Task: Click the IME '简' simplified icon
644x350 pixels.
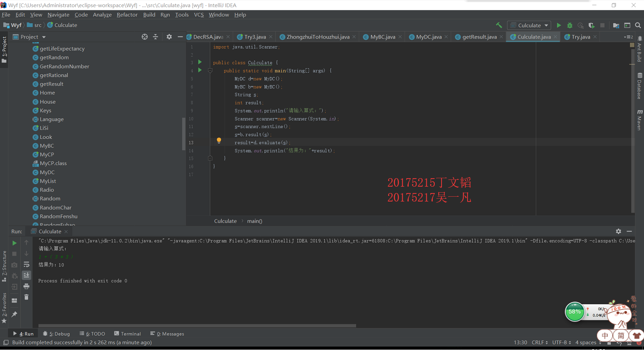Action: point(621,336)
